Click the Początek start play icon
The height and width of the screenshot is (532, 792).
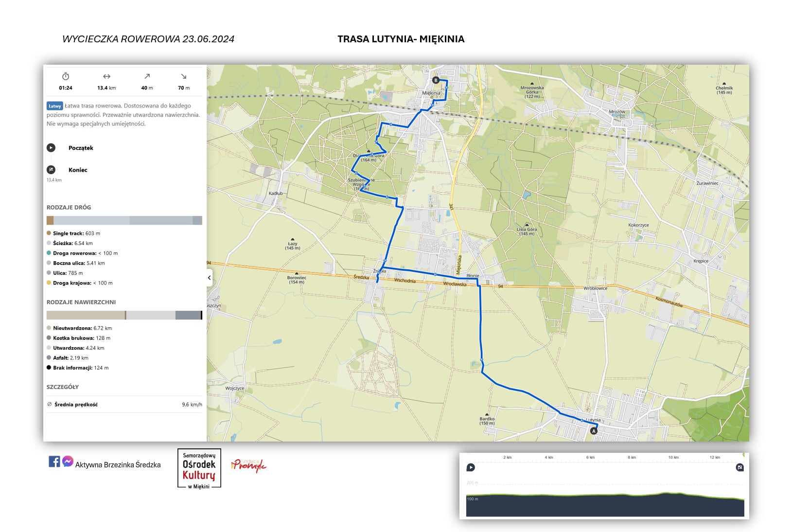tap(51, 148)
